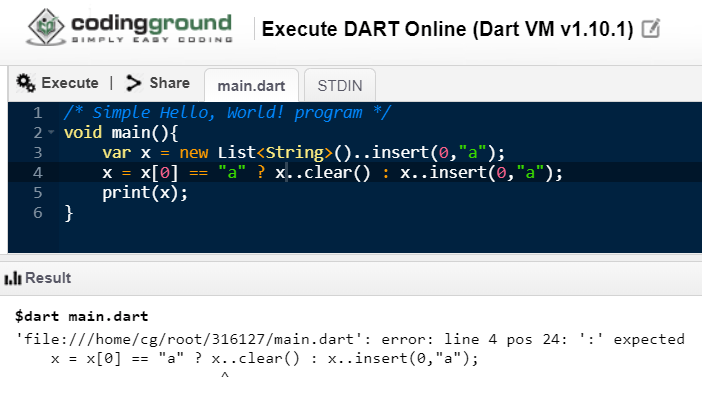This screenshot has height=399, width=702.
Task: Switch to the main.dart tab
Action: pyautogui.click(x=251, y=85)
